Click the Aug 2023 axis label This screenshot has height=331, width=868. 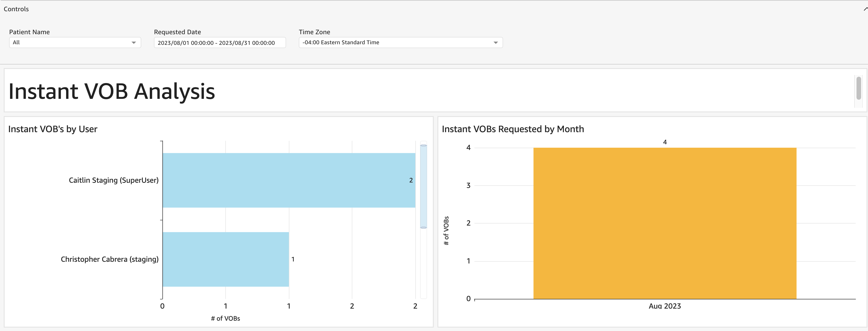665,306
